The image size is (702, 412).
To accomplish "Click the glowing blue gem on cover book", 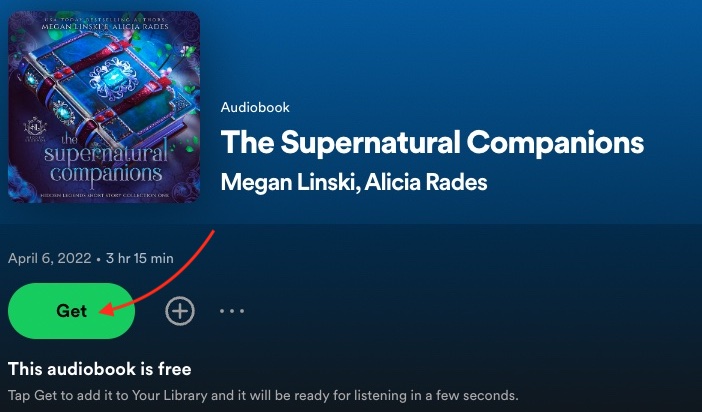I will point(112,79).
